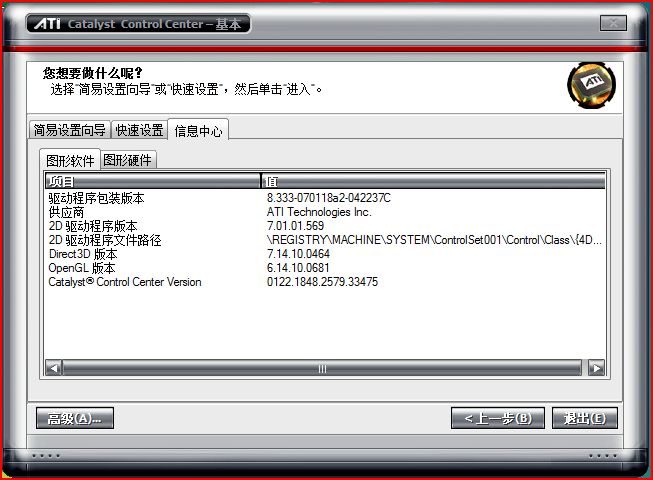This screenshot has width=653, height=480.
Task: Click value 0122.1848.2579.33475
Action: (x=322, y=282)
